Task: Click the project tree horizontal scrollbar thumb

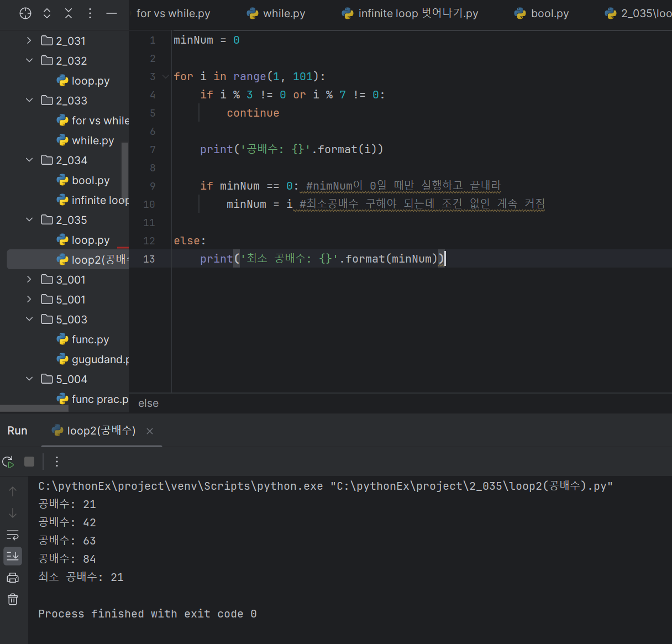Action: click(34, 409)
